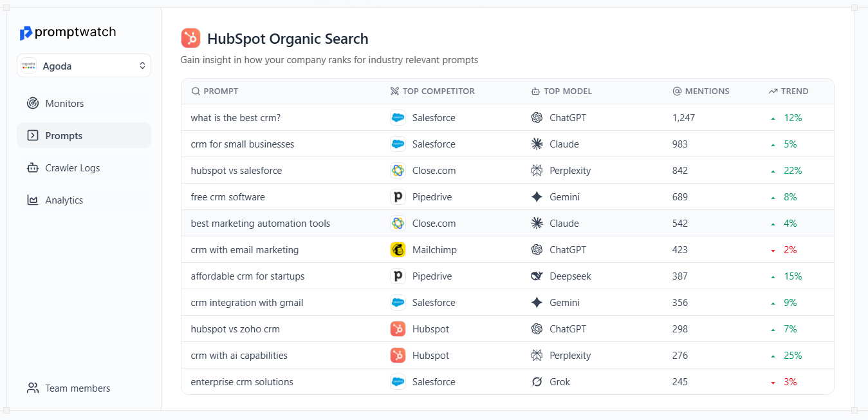868x420 pixels.
Task: Click the Mailchimp competitor logo icon
Action: tap(398, 250)
